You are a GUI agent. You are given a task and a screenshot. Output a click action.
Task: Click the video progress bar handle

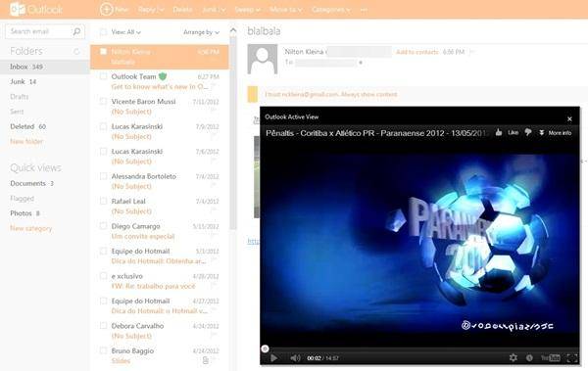click(265, 348)
